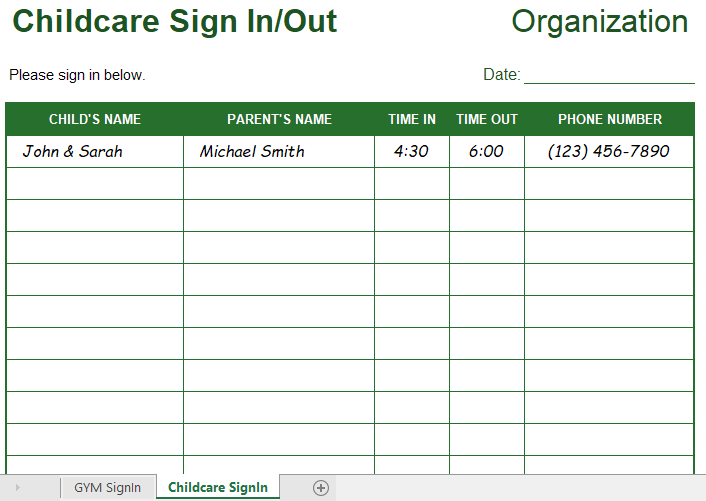Image resolution: width=706 pixels, height=501 pixels.
Task: Select the Childcare Sign In/Out title
Action: pyautogui.click(x=175, y=21)
